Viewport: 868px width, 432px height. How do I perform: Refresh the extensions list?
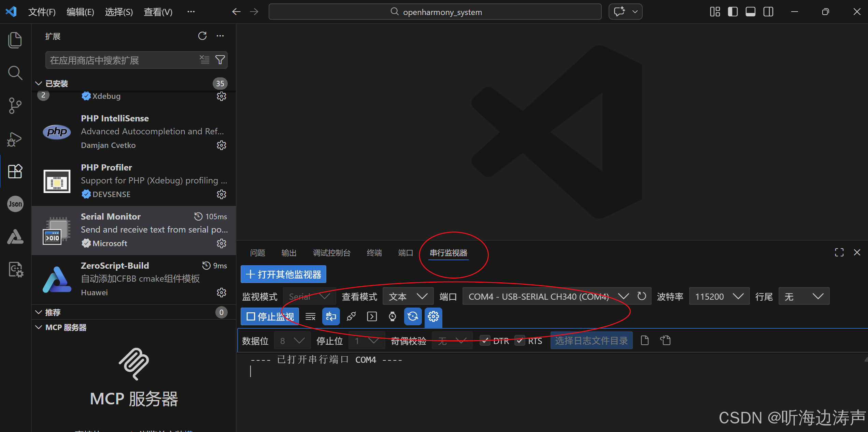coord(202,36)
